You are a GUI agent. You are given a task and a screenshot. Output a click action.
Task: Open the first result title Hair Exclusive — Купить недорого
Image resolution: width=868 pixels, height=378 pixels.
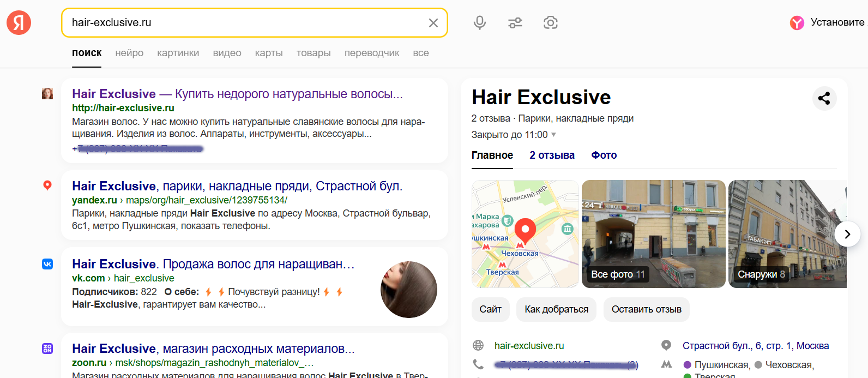[238, 94]
